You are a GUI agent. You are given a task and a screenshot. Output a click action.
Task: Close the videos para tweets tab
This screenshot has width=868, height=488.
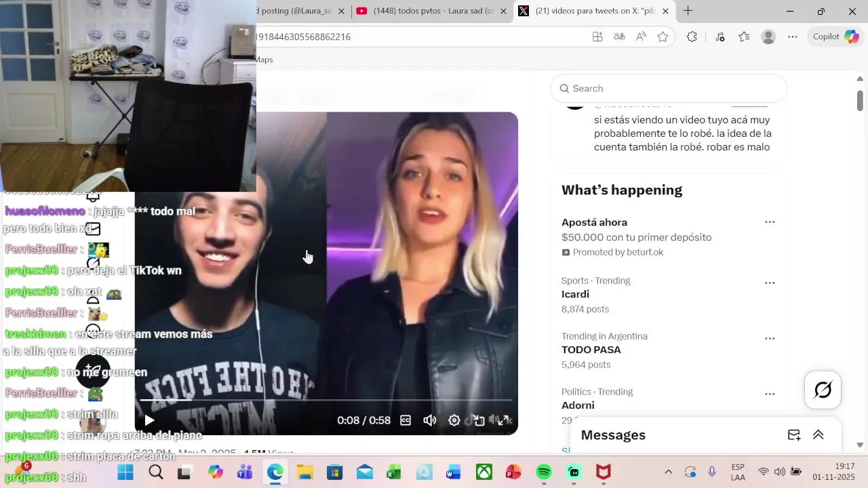pos(665,11)
